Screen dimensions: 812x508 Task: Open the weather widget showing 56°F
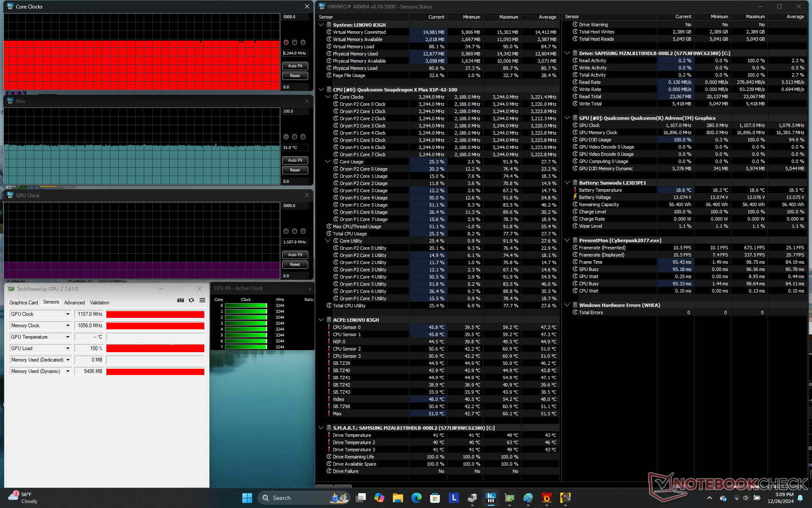click(23, 498)
